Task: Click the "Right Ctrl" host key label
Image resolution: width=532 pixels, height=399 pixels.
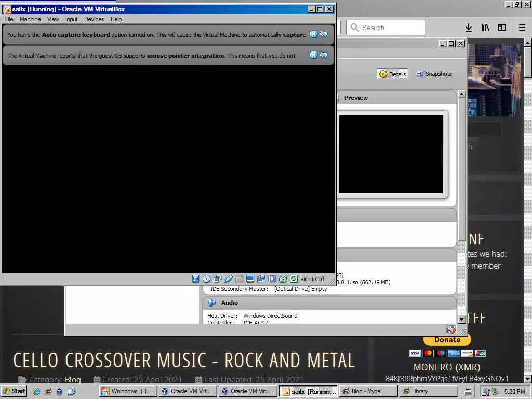Action: point(312,279)
